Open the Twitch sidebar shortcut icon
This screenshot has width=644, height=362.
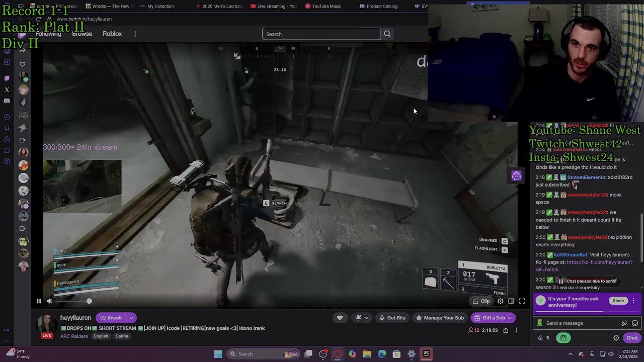7,78
